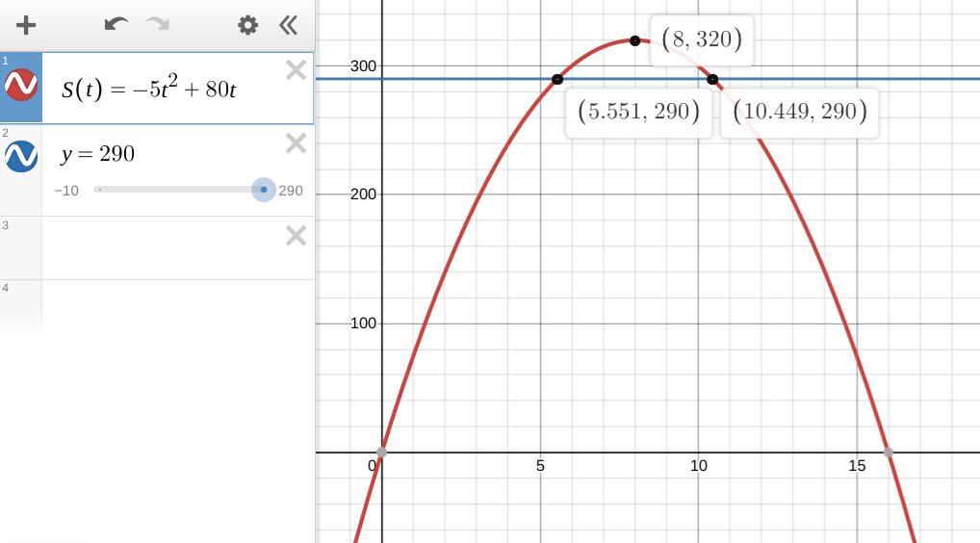Delete the S(t) expression
This screenshot has height=543, width=980.
(x=296, y=70)
